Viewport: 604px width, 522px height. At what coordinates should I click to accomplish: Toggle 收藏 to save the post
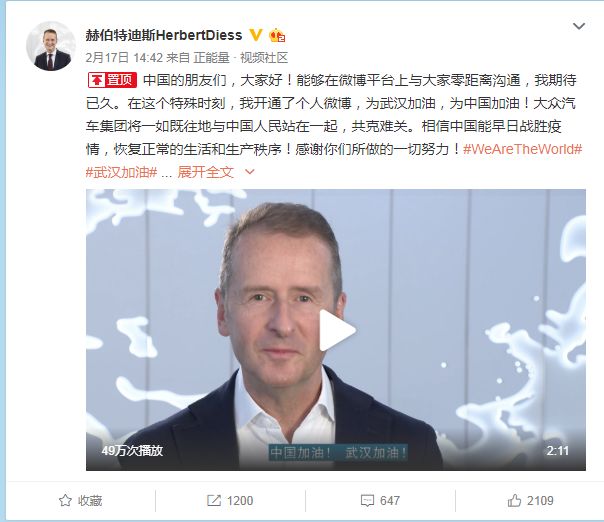pos(90,500)
